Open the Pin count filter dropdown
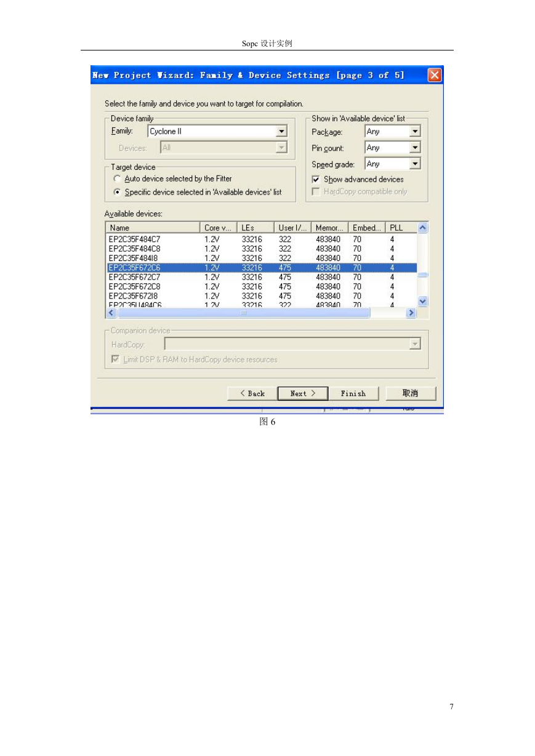The width and height of the screenshot is (535, 756). click(x=415, y=148)
